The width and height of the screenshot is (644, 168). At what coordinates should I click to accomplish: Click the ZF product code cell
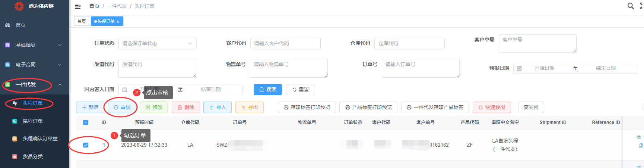tap(469, 145)
